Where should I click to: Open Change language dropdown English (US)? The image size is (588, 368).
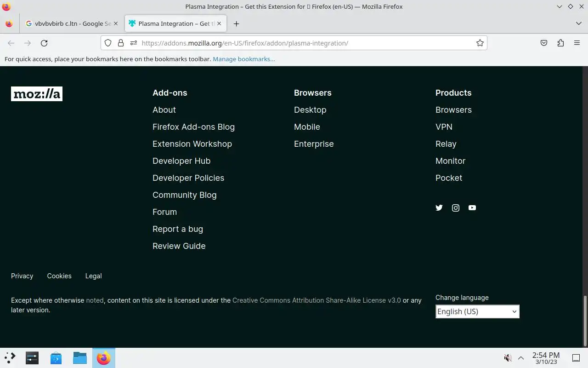coord(477,311)
